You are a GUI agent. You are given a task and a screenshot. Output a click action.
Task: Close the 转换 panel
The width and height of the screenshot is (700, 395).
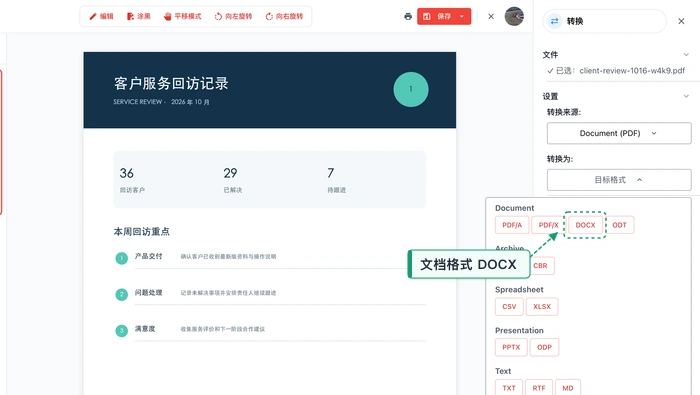pyautogui.click(x=681, y=21)
